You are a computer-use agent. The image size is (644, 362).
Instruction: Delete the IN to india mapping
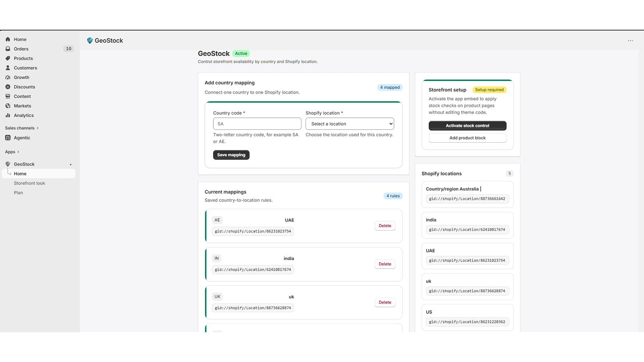coord(385,264)
